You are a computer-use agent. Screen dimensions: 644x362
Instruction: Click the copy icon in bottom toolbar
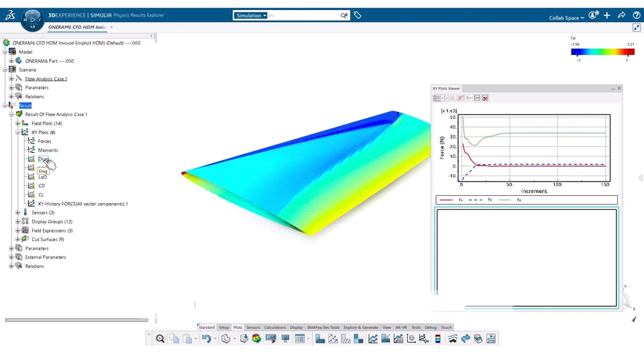pyautogui.click(x=174, y=339)
